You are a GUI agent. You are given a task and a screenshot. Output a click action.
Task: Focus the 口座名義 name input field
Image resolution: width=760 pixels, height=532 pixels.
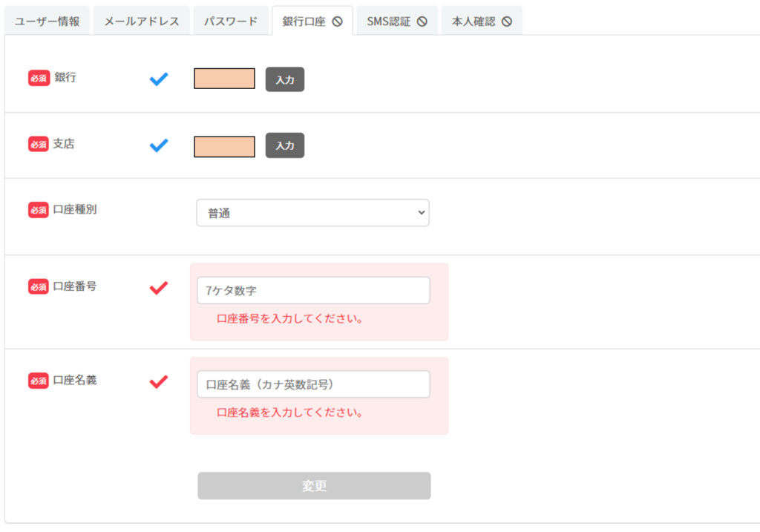[313, 384]
